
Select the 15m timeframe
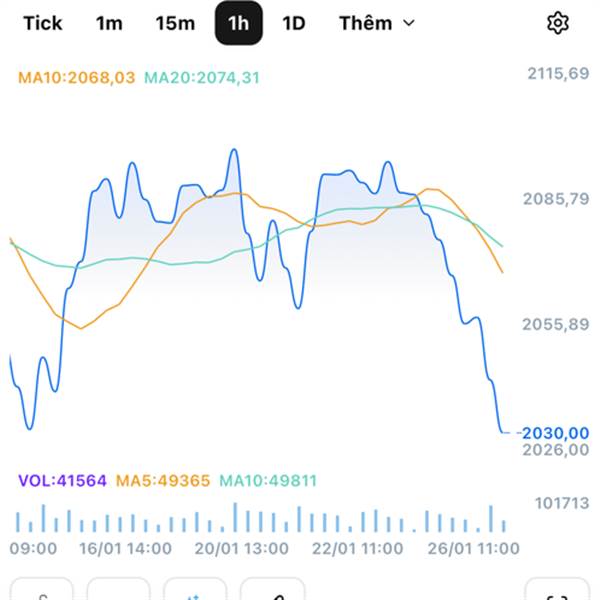175,23
